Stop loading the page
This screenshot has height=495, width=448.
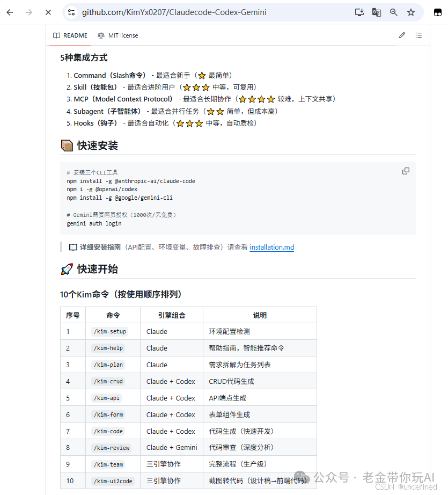(48, 12)
